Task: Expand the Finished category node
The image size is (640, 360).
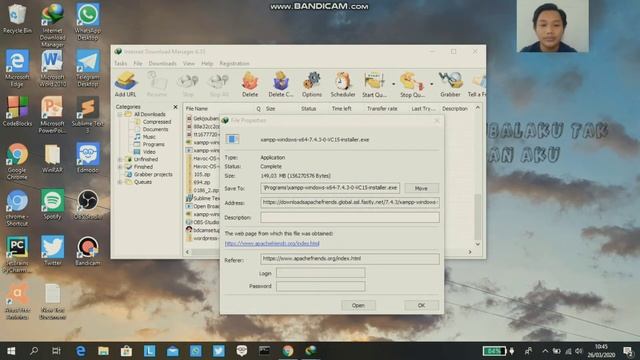Action: click(x=120, y=167)
